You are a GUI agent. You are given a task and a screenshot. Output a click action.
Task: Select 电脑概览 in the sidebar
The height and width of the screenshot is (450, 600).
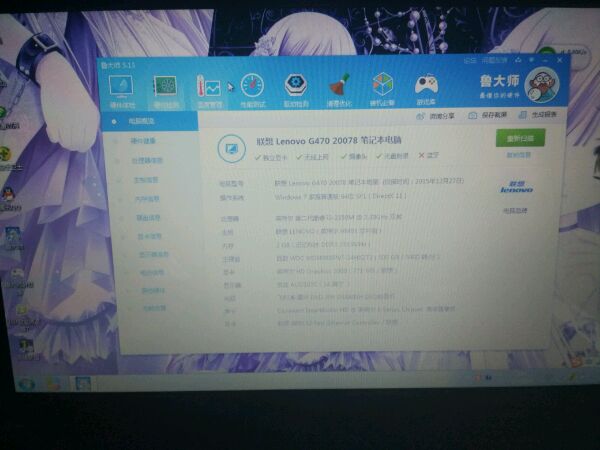click(x=150, y=121)
